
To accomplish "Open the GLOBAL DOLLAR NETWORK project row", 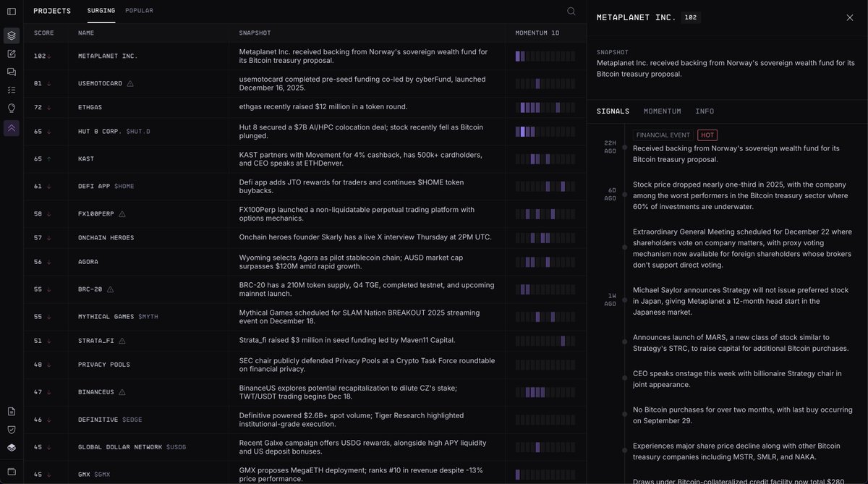I will pyautogui.click(x=305, y=447).
